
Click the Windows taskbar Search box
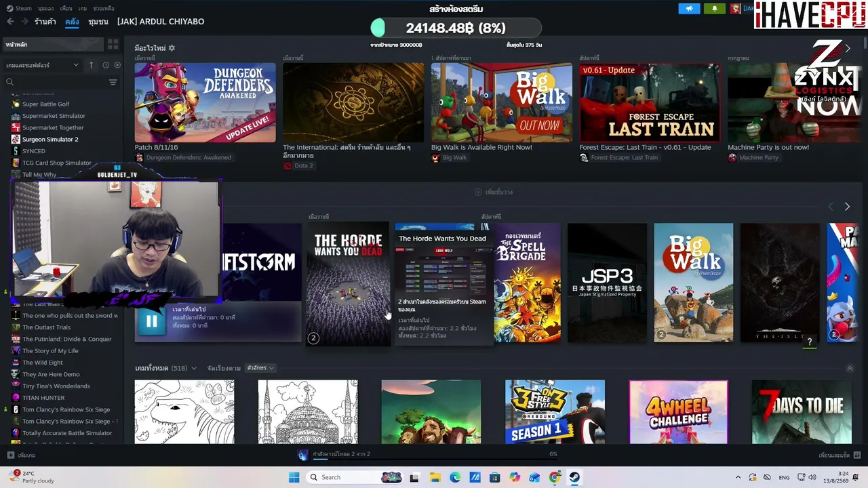click(354, 477)
